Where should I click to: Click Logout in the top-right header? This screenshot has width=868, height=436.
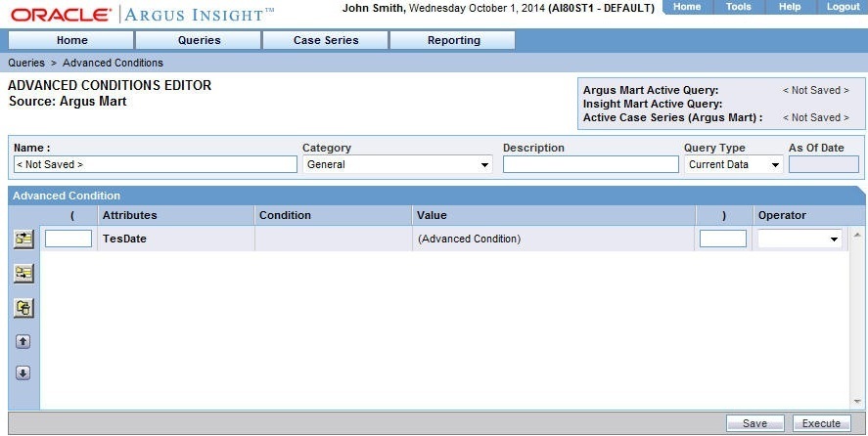point(844,7)
